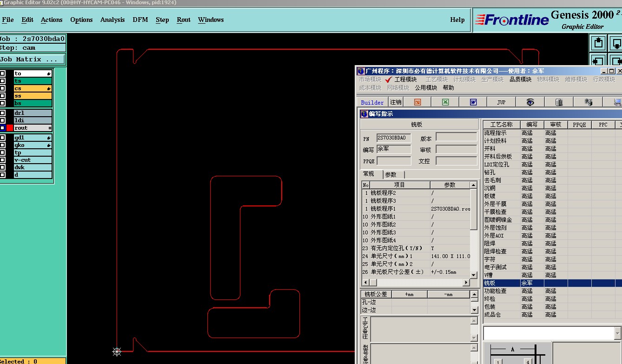Click the grid icon on rout layer

click(x=50, y=128)
